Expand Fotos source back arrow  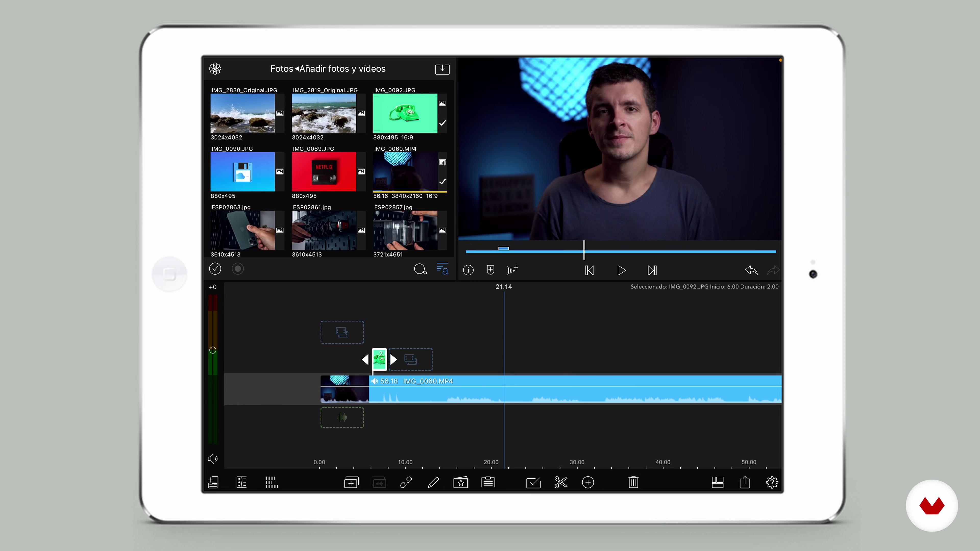(297, 69)
